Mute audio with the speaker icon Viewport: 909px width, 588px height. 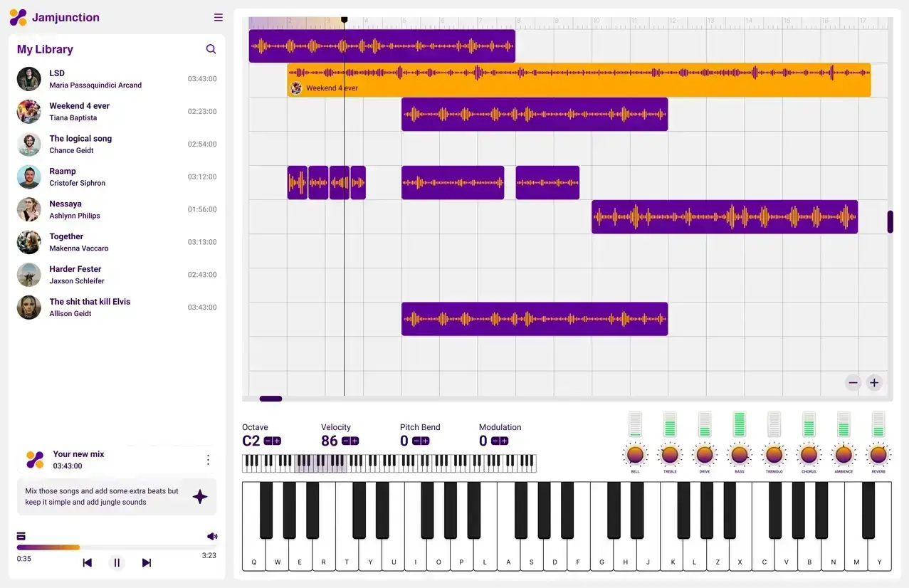[211, 536]
